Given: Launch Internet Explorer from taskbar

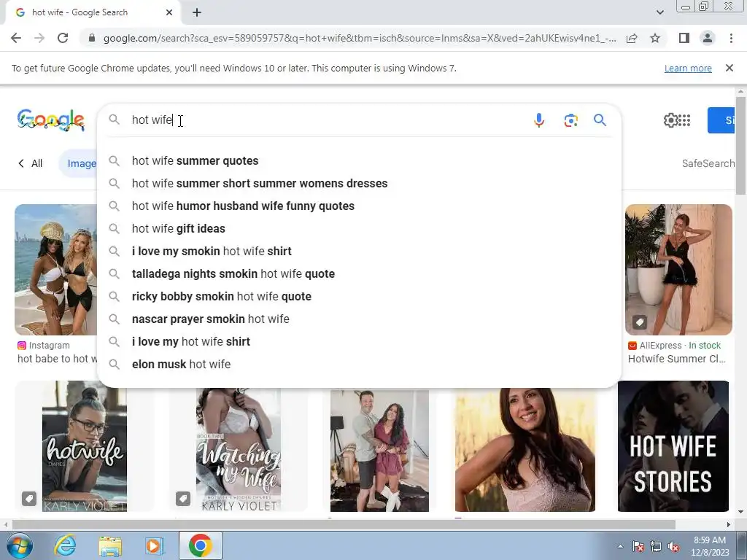Looking at the screenshot, I should (x=64, y=545).
